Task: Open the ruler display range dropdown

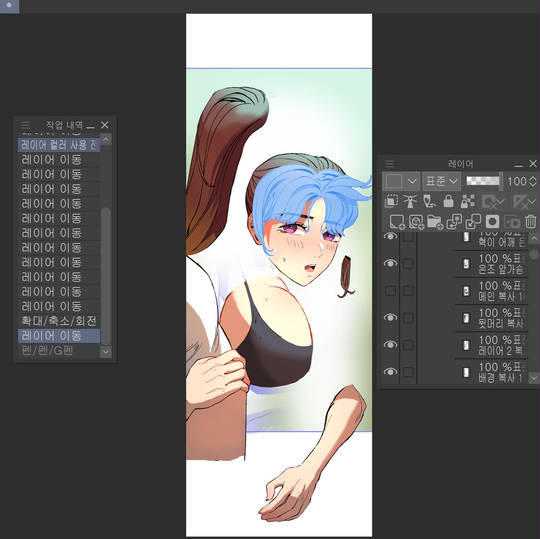Action: tap(532, 202)
